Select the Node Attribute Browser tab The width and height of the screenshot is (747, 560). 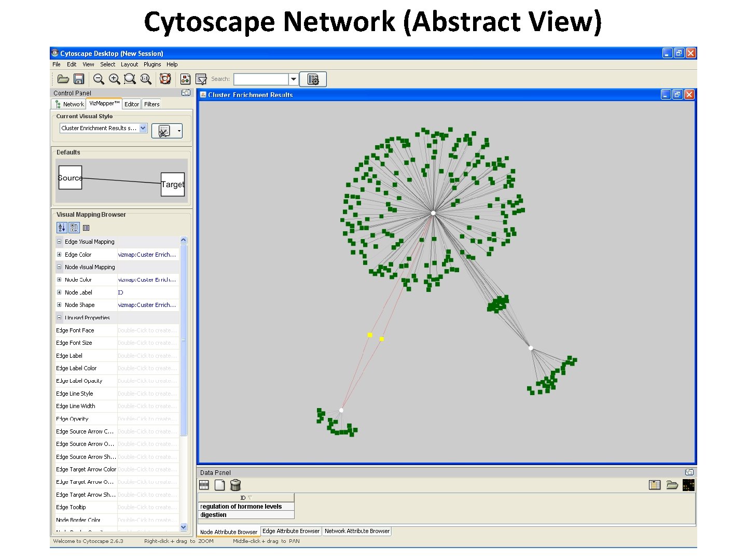coord(229,531)
